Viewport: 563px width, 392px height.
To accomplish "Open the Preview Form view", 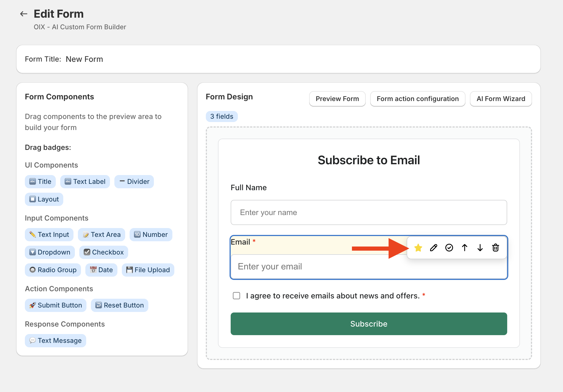I will 337,99.
